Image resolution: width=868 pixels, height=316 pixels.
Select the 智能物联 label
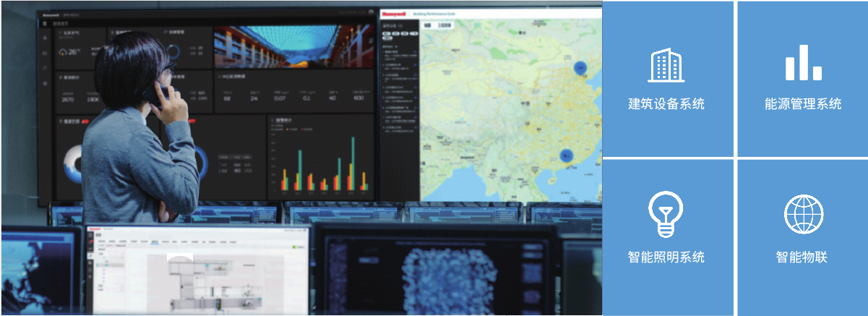pyautogui.click(x=803, y=257)
